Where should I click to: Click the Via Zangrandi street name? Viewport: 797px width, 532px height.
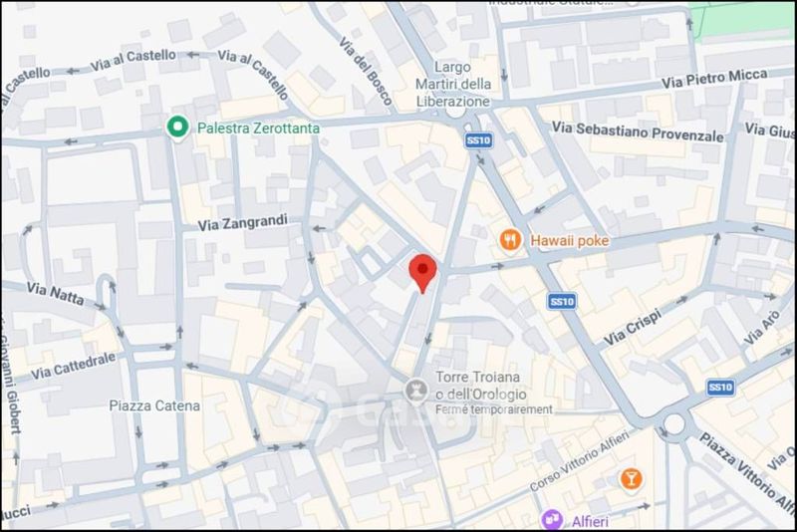coord(242,222)
